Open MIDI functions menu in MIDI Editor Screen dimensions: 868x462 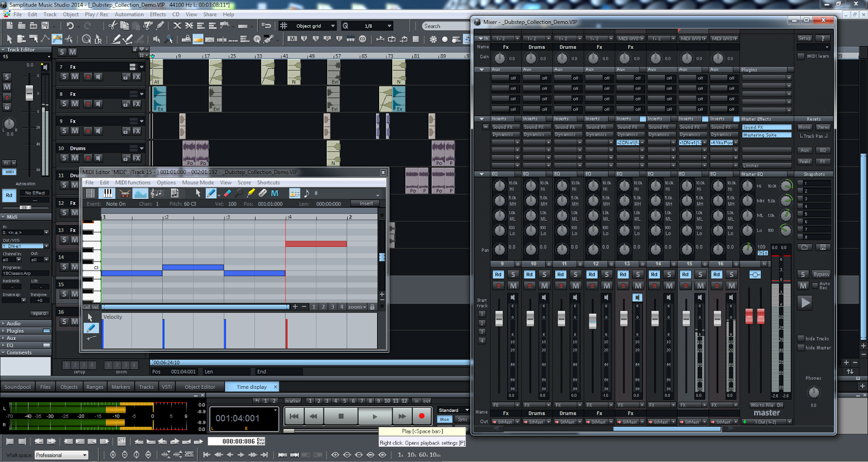(132, 183)
